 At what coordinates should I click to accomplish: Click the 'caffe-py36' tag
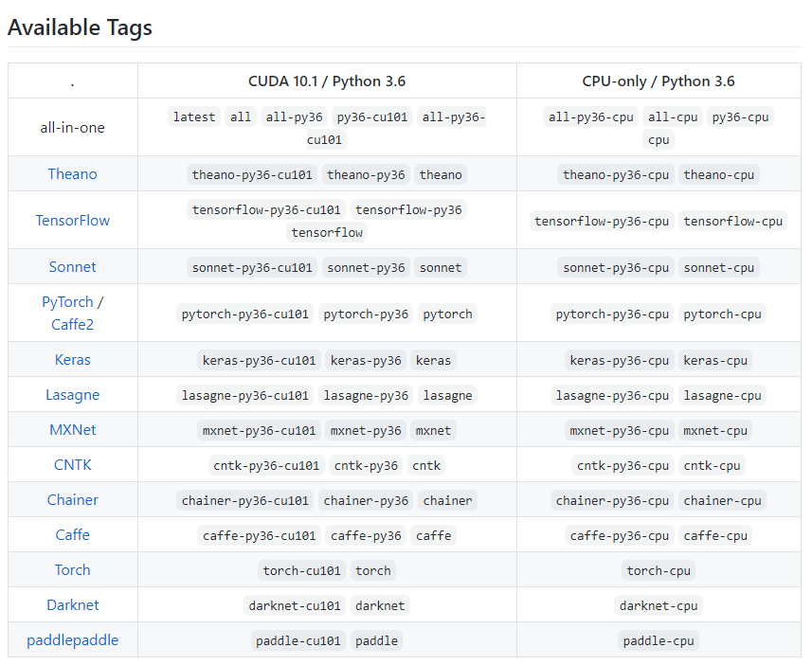coord(366,535)
